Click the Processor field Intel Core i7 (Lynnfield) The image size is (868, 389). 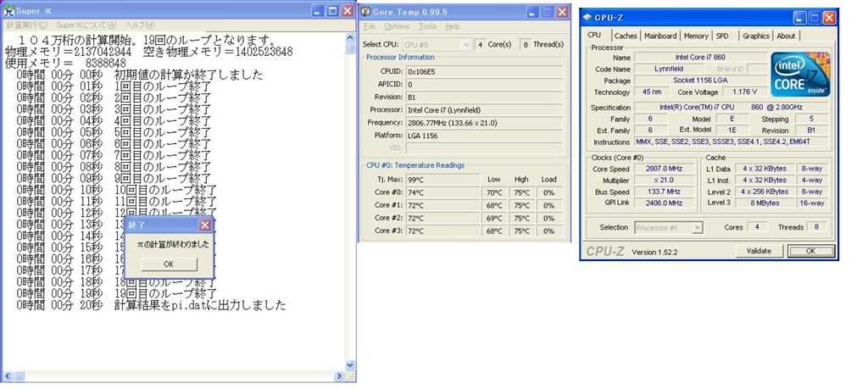pyautogui.click(x=484, y=109)
